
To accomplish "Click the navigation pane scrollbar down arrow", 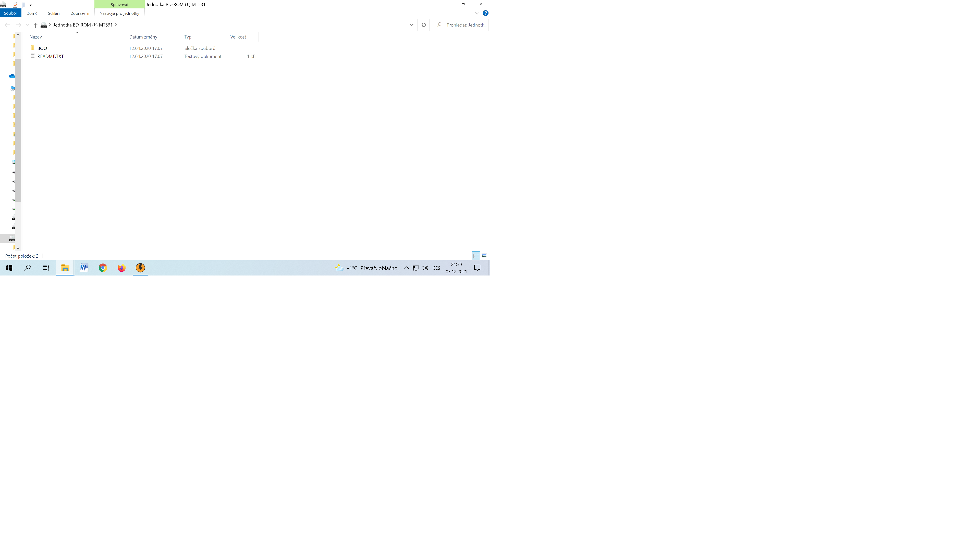I will coord(18,248).
